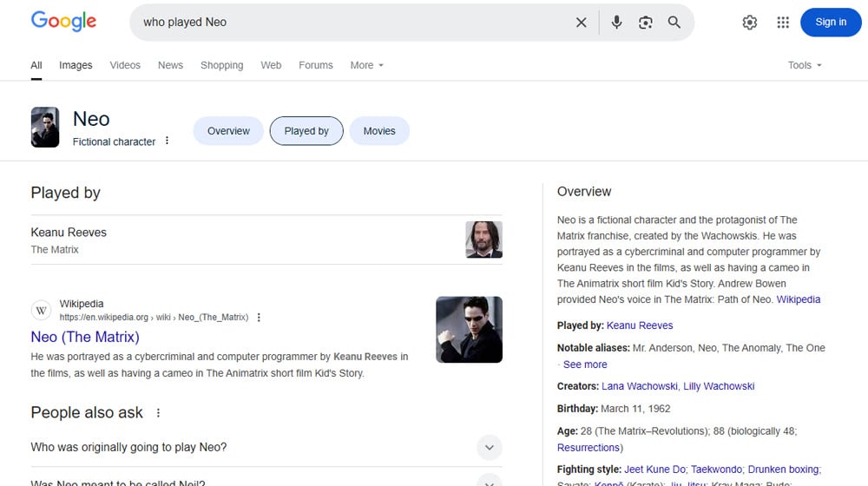This screenshot has width=868, height=486.
Task: Select the Played by chip
Action: 306,131
